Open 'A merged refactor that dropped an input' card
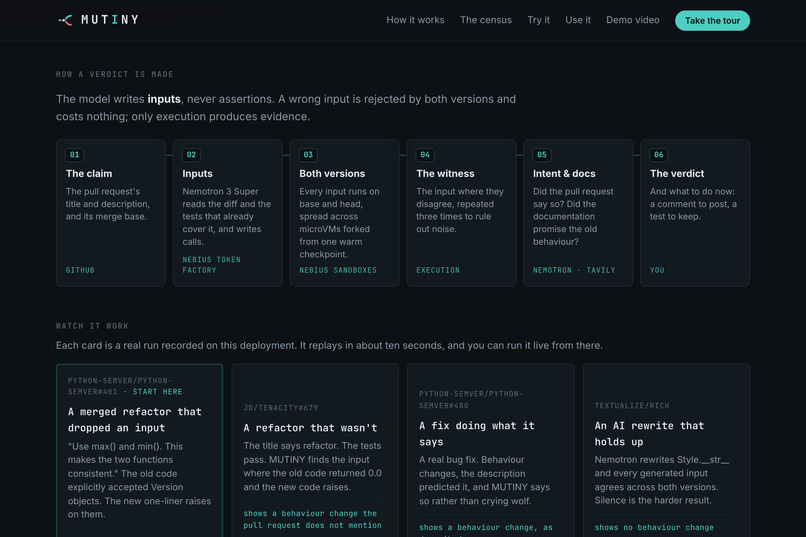Viewport: 806px width, 537px height. tap(139, 450)
